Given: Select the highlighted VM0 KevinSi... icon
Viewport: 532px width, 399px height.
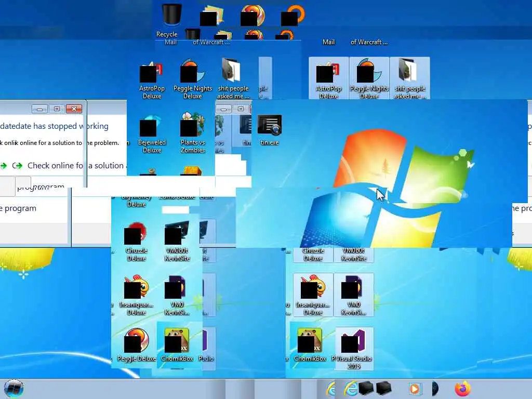Looking at the screenshot, I should pyautogui.click(x=353, y=295).
